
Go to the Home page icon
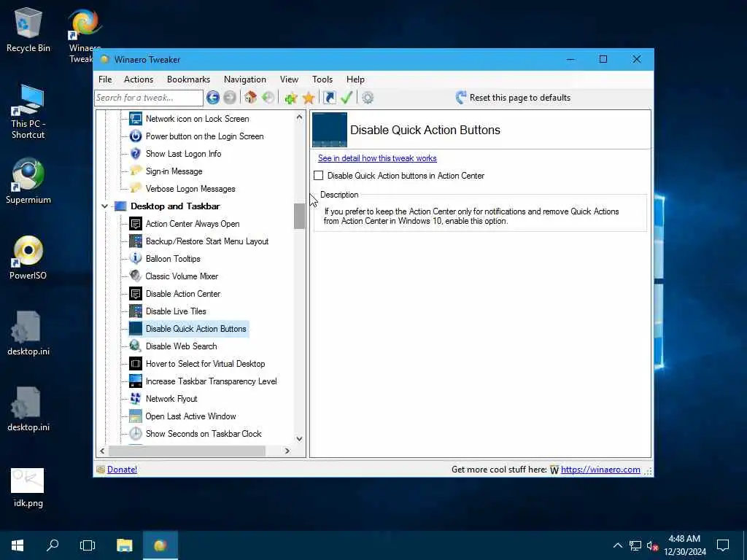click(x=251, y=98)
